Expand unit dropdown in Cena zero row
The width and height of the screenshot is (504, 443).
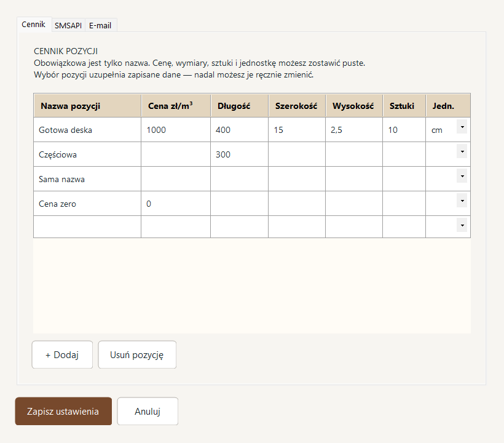tap(462, 201)
